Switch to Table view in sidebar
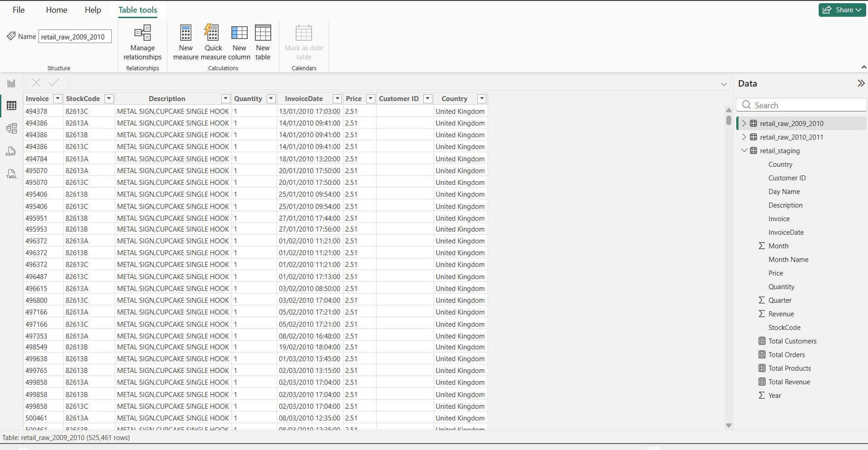Screen dimensions: 868x450 pyautogui.click(x=11, y=106)
